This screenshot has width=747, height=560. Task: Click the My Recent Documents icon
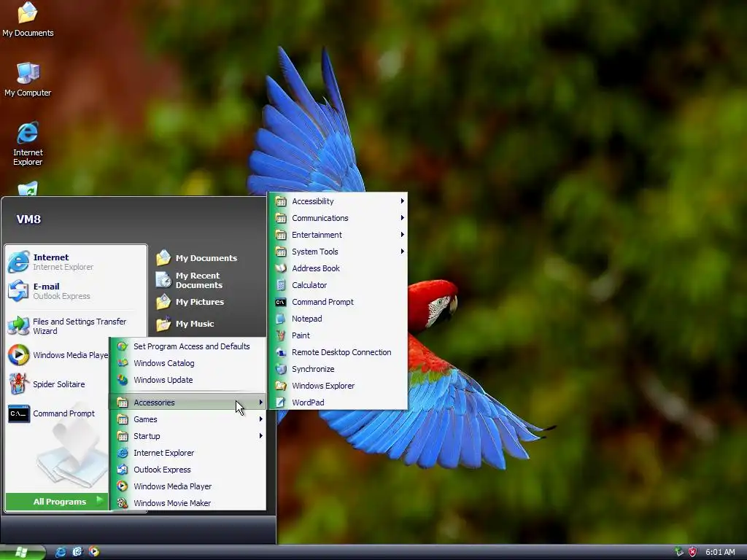click(163, 280)
